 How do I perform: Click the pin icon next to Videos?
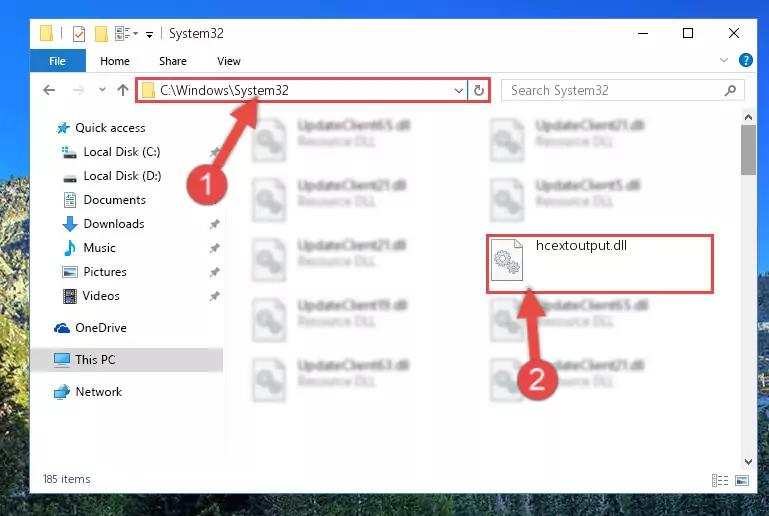(x=214, y=296)
